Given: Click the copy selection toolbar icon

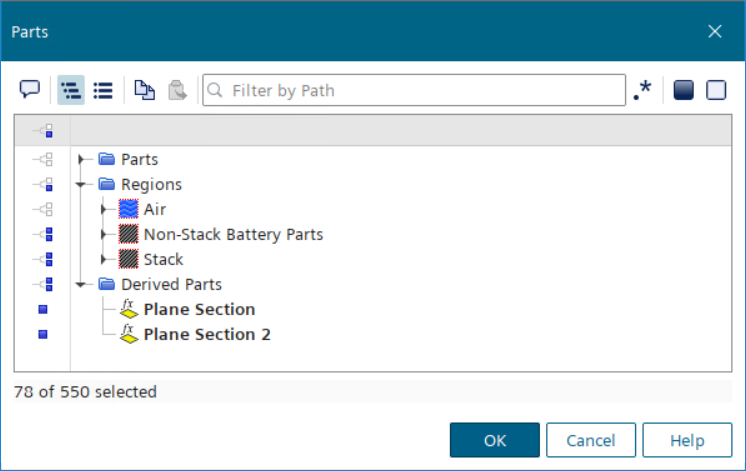Looking at the screenshot, I should (x=145, y=90).
